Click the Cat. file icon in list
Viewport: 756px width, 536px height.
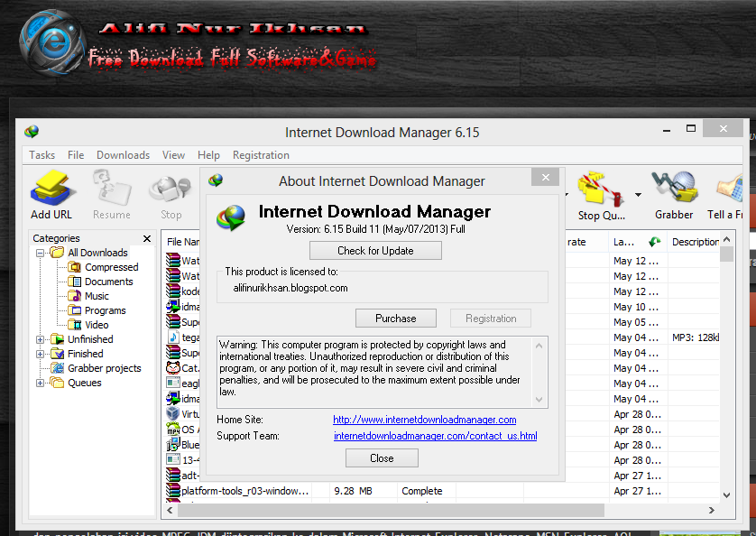tap(173, 367)
